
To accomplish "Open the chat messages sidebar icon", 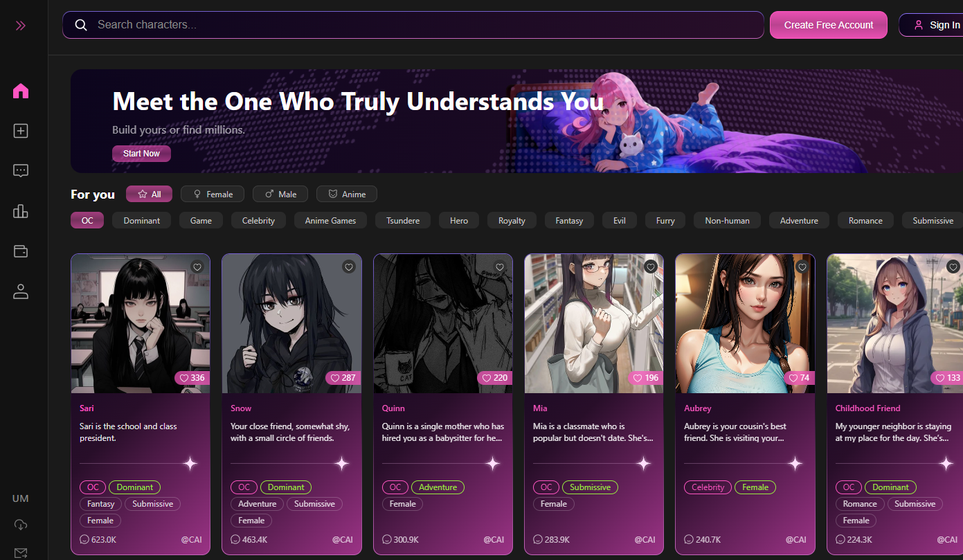I will pos(21,171).
